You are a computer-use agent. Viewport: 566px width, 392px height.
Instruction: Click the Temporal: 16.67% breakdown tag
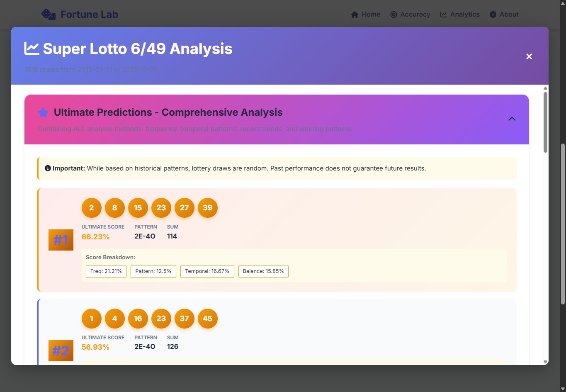(207, 271)
